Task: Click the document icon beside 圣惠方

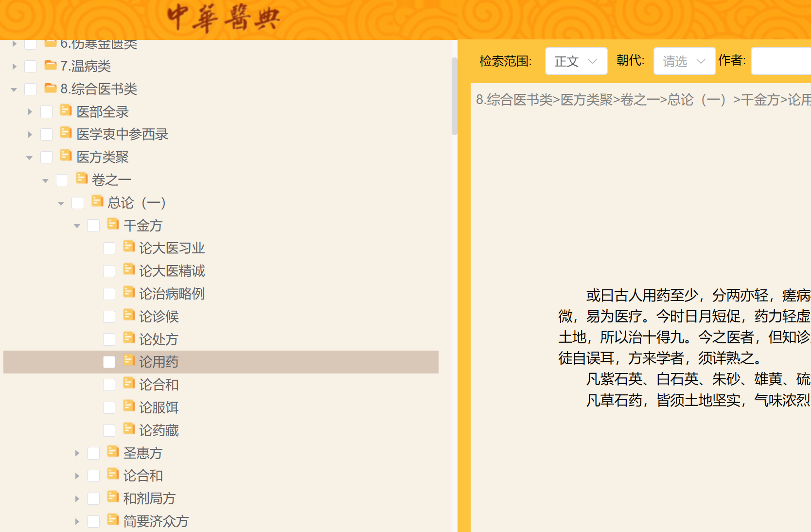Action: pyautogui.click(x=113, y=452)
